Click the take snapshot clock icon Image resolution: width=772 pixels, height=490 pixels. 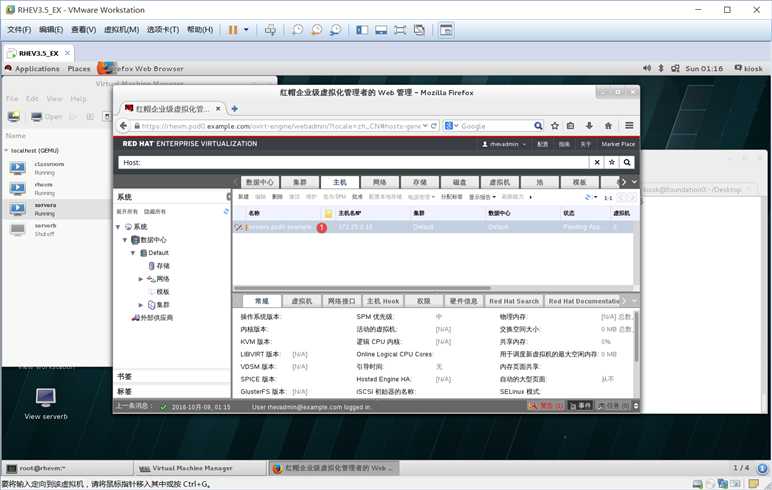[x=297, y=30]
